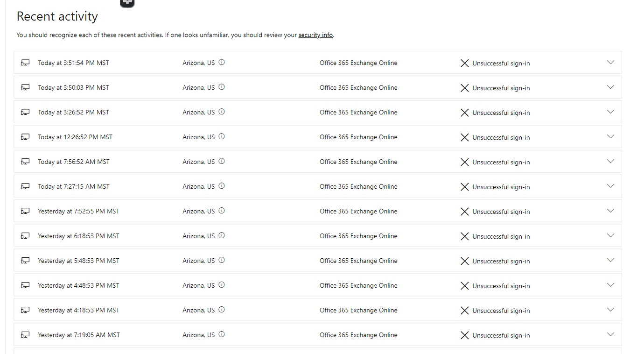Expand yesterday's 4:48:53 PM activity row
Image resolution: width=644 pixels, height=354 pixels.
click(x=610, y=284)
